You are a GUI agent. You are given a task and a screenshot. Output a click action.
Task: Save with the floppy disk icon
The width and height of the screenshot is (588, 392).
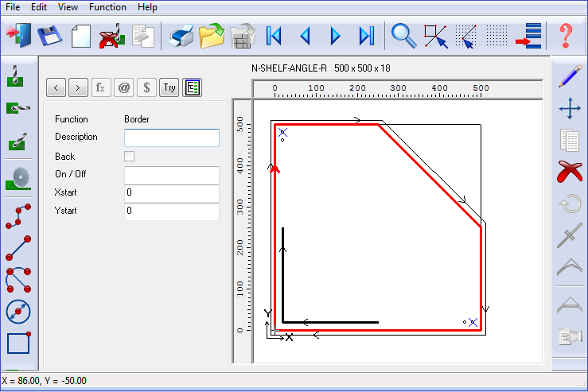tap(50, 36)
